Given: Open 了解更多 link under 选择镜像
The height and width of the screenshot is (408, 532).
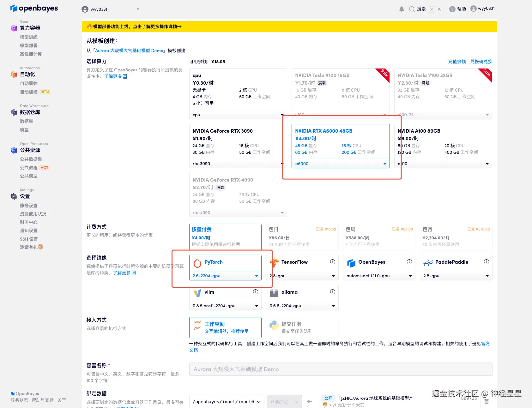Looking at the screenshot, I should pos(124,273).
